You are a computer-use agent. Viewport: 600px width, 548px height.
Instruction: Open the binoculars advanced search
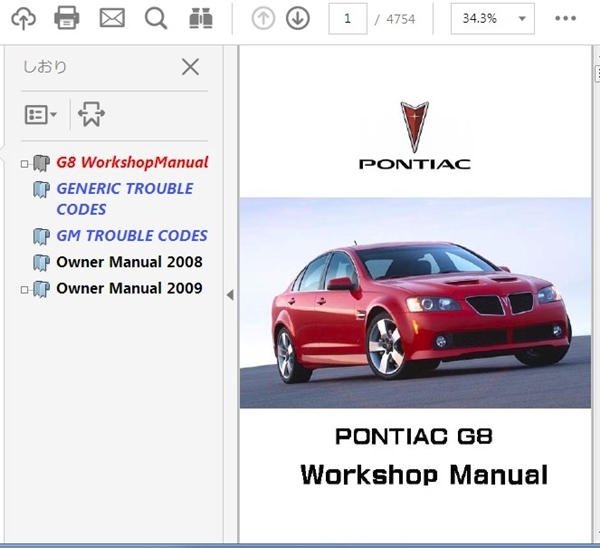201,18
